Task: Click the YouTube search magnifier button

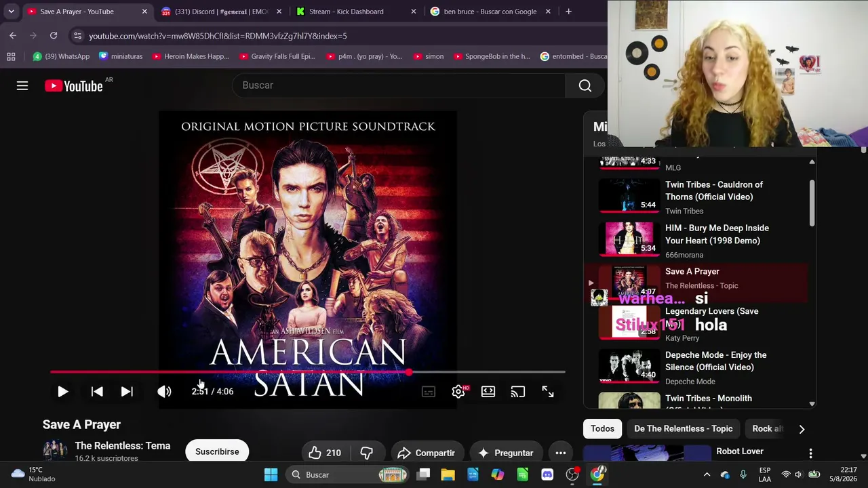Action: click(x=585, y=85)
